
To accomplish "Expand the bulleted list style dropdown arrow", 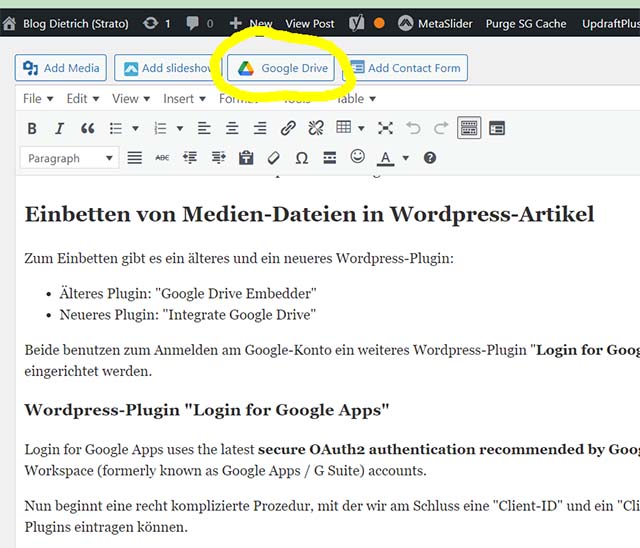I will point(135,128).
